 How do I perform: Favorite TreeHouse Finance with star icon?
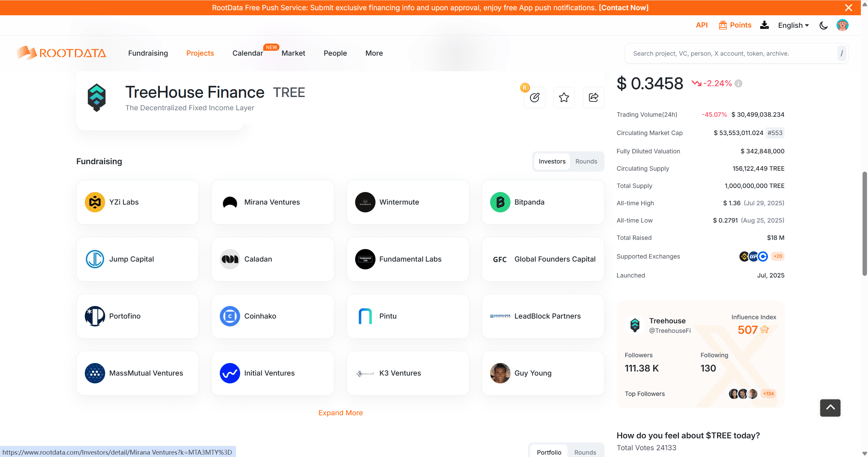click(x=564, y=98)
